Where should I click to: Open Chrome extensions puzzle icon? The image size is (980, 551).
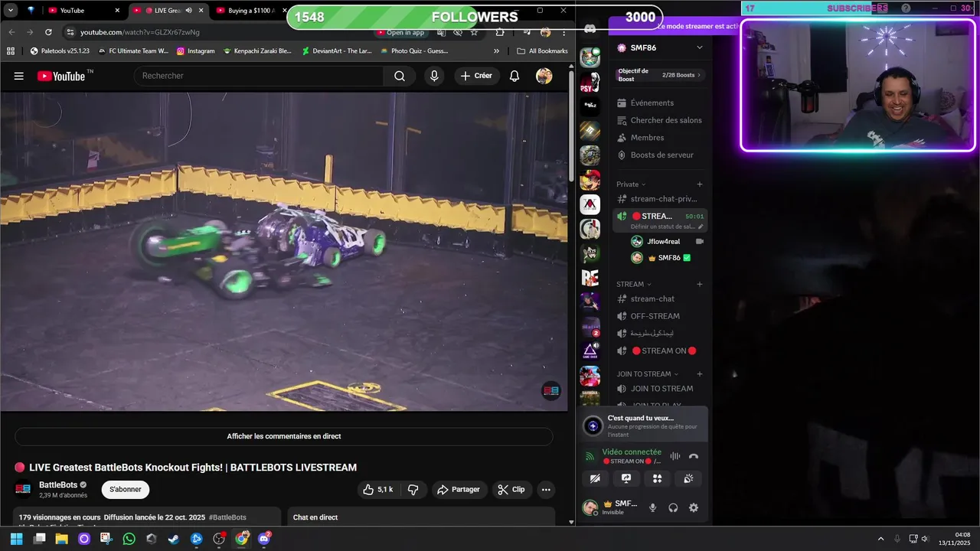500,32
